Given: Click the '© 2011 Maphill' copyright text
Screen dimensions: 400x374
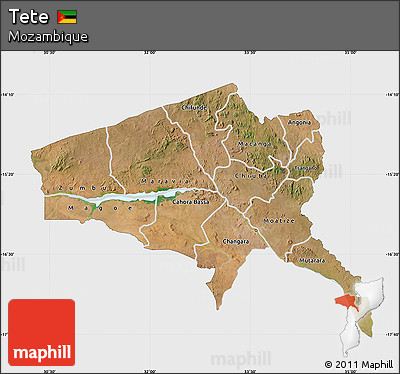Looking at the screenshot, I should click(359, 365).
